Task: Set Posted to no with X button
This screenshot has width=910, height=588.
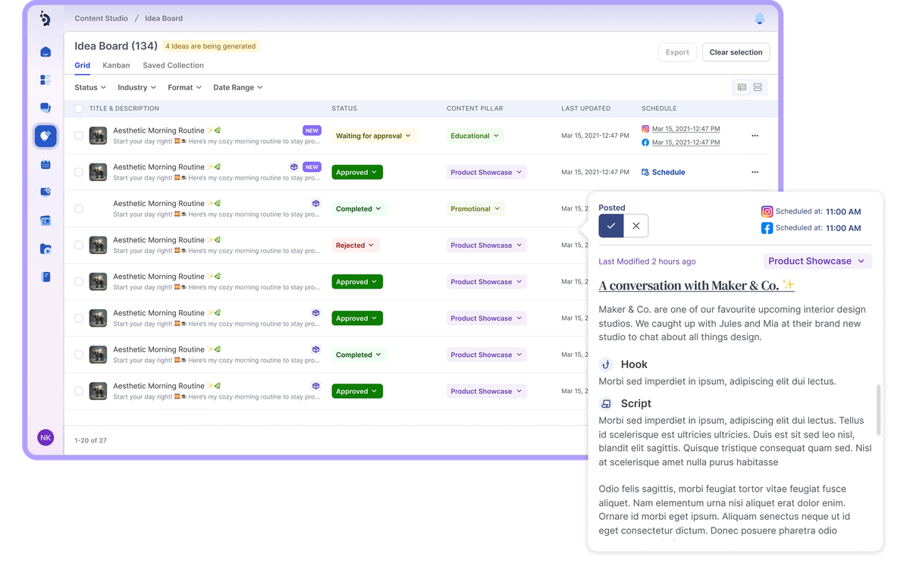Action: [636, 226]
